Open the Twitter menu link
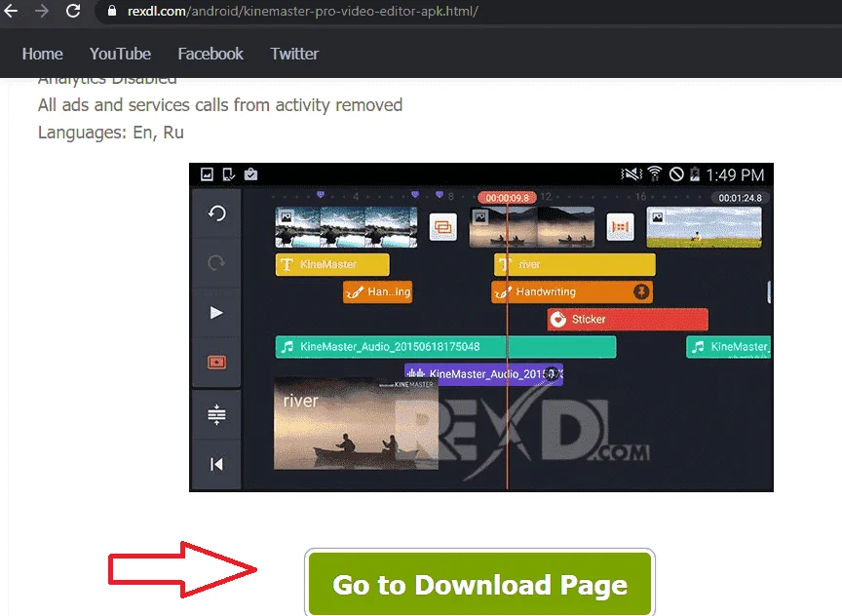This screenshot has height=616, width=842. 294,54
